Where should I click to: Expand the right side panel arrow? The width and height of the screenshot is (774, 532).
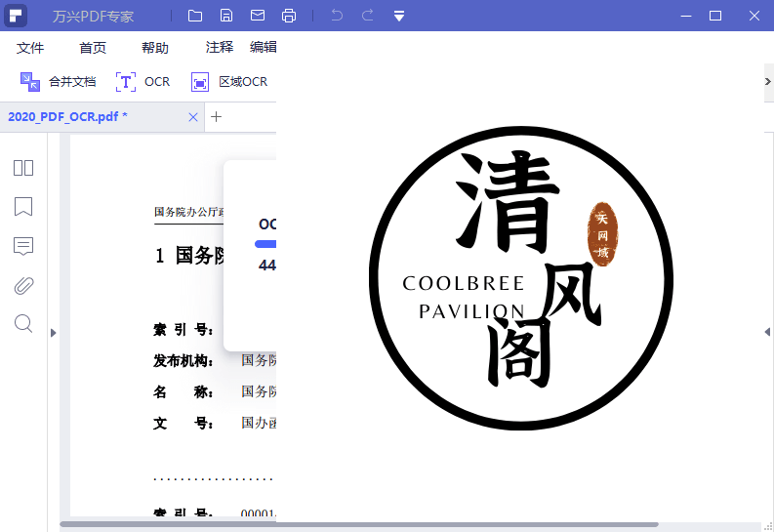click(x=767, y=332)
